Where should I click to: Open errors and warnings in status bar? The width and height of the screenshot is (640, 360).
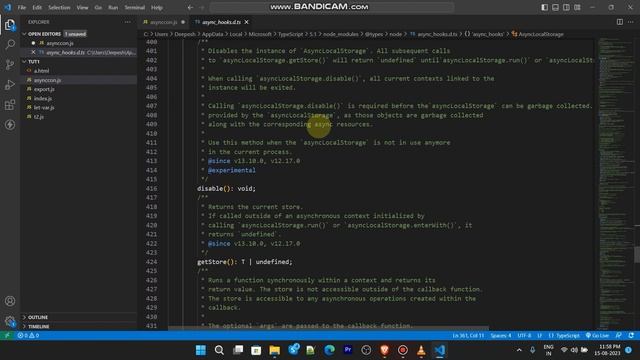click(28, 335)
